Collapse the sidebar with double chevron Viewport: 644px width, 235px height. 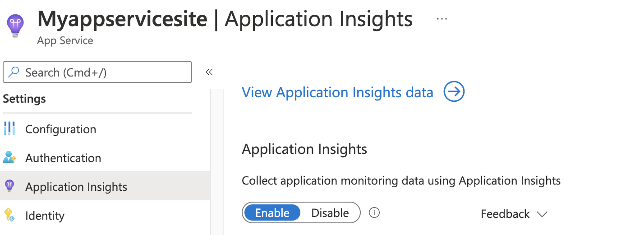point(209,72)
